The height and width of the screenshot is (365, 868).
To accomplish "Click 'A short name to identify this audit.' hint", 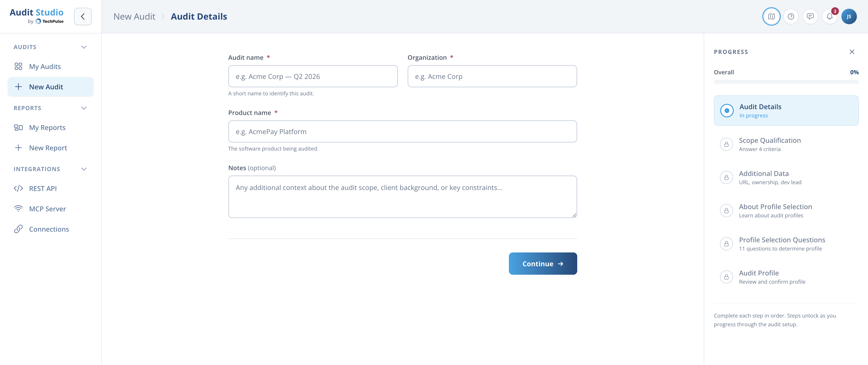I will tap(271, 94).
